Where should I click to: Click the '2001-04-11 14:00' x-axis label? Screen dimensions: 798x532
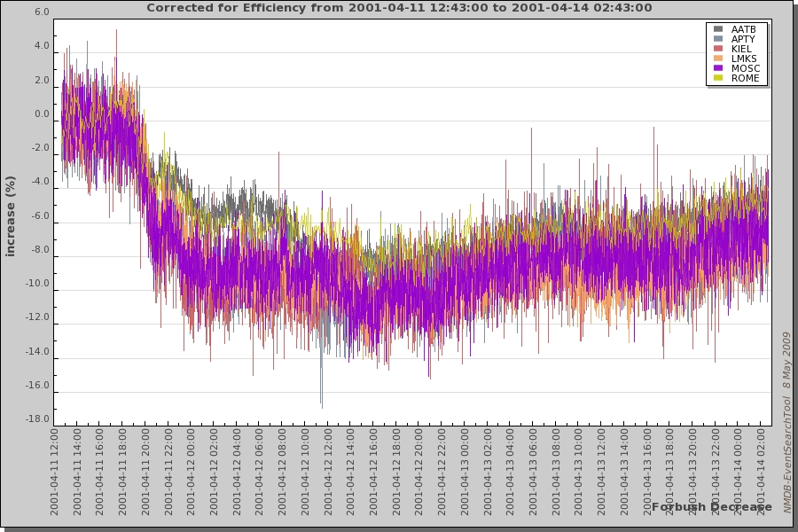(77, 472)
